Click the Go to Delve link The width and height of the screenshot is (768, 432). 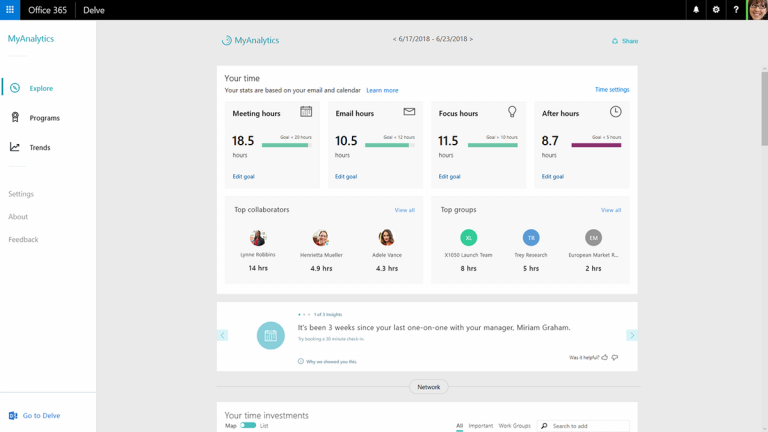pos(41,416)
